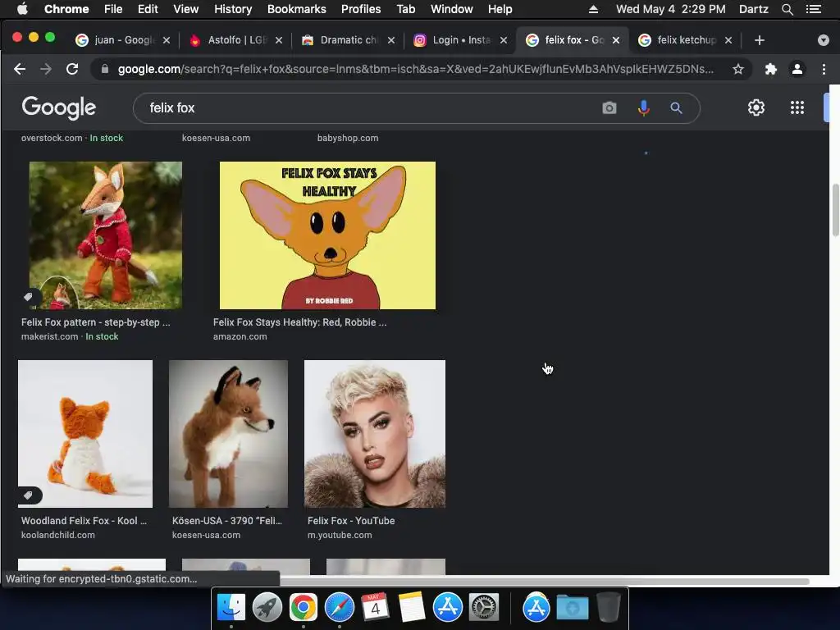840x630 pixels.
Task: Open tab search dropdown arrow
Action: (824, 40)
